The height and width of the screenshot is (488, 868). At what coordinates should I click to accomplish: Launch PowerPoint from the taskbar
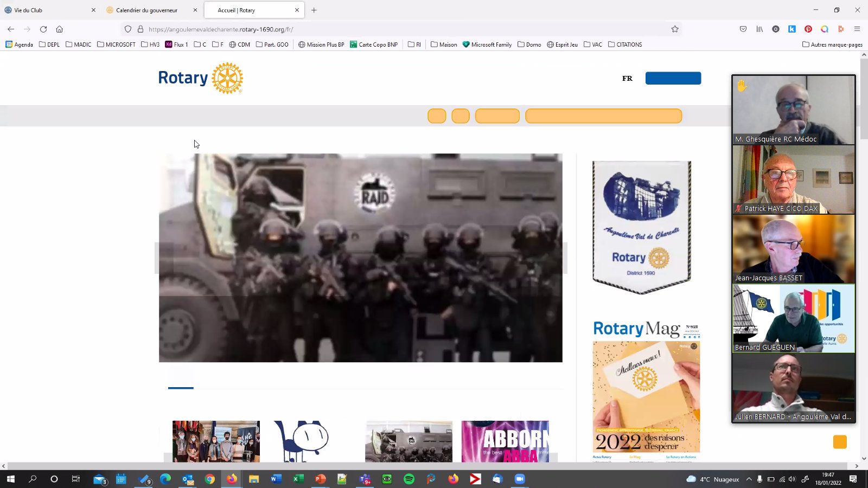tap(320, 479)
